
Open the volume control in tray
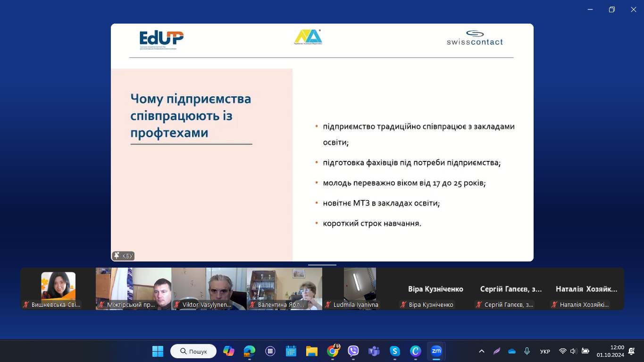(x=574, y=351)
